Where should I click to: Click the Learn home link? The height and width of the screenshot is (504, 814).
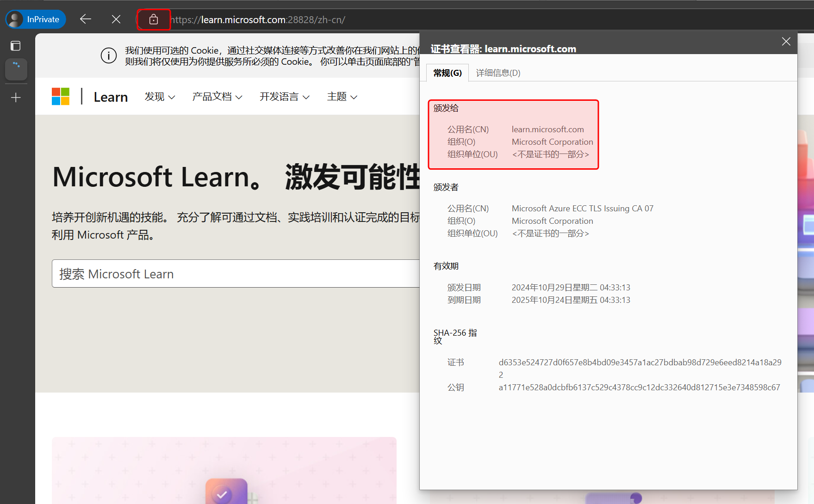111,97
